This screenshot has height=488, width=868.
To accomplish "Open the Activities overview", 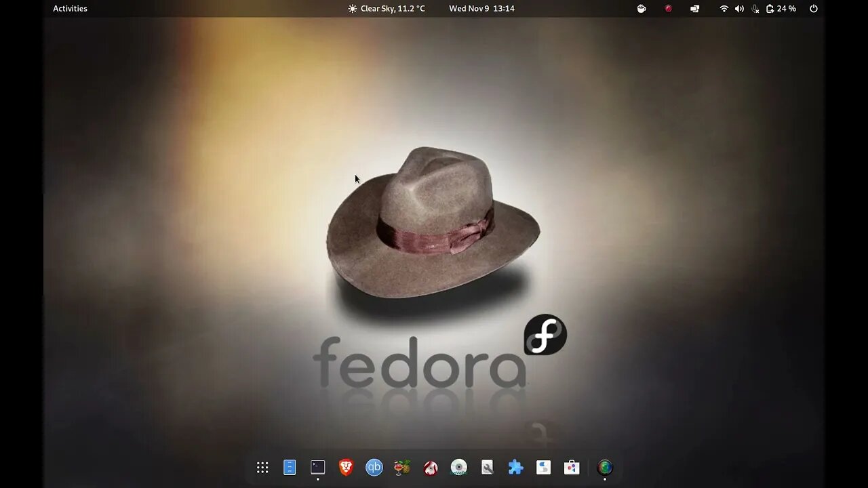I will [70, 9].
